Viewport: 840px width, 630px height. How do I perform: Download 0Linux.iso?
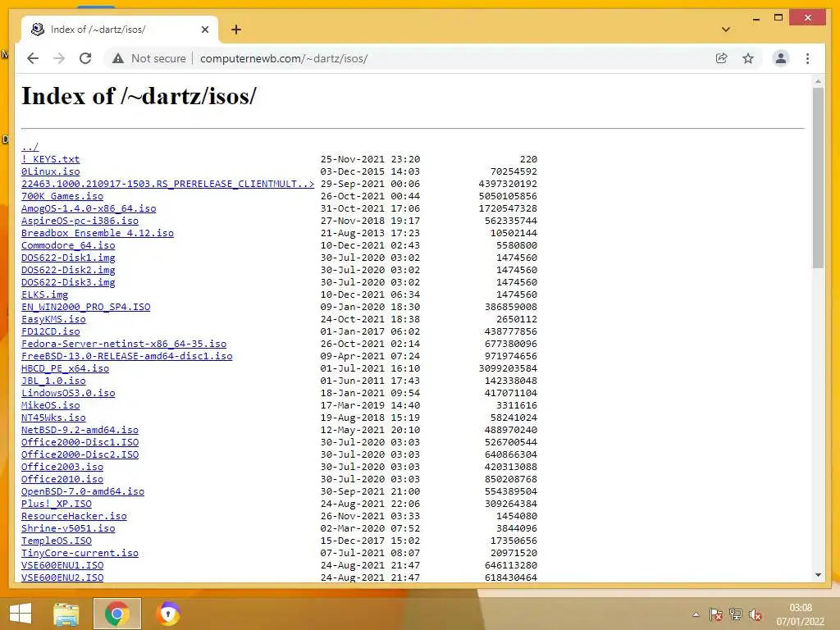[x=50, y=171]
